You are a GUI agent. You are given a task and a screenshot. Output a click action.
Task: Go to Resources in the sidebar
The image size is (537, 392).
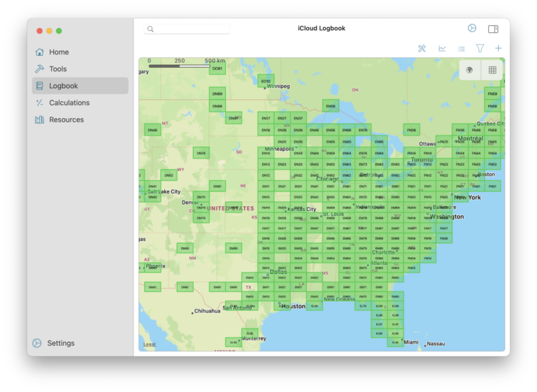point(66,119)
